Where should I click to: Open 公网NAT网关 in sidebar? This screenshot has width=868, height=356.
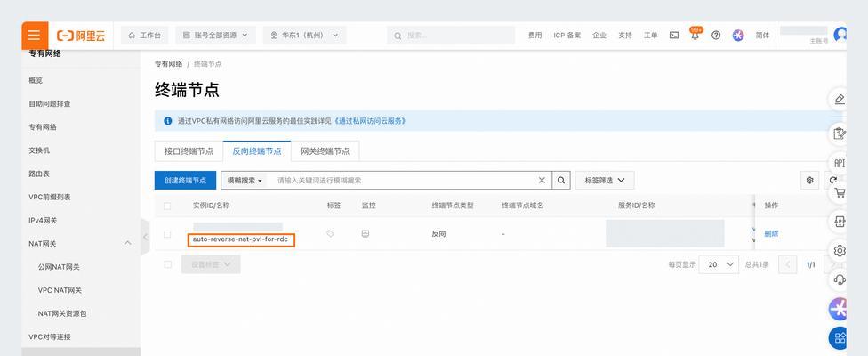59,266
